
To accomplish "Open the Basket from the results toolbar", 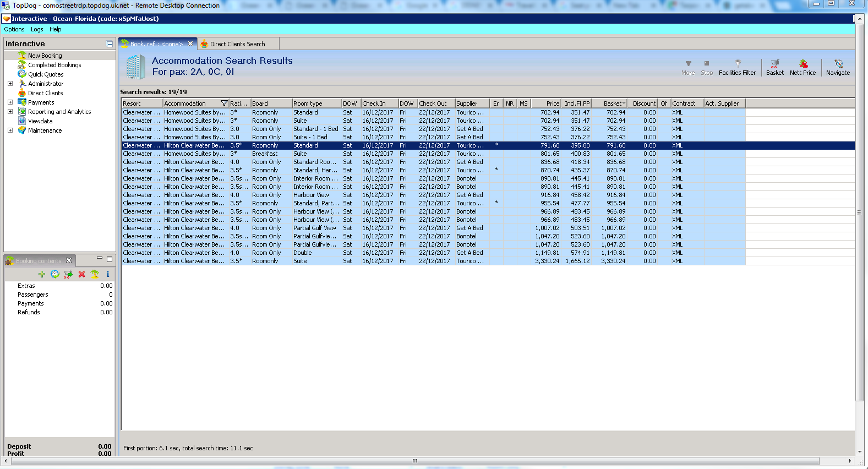I will pyautogui.click(x=774, y=67).
